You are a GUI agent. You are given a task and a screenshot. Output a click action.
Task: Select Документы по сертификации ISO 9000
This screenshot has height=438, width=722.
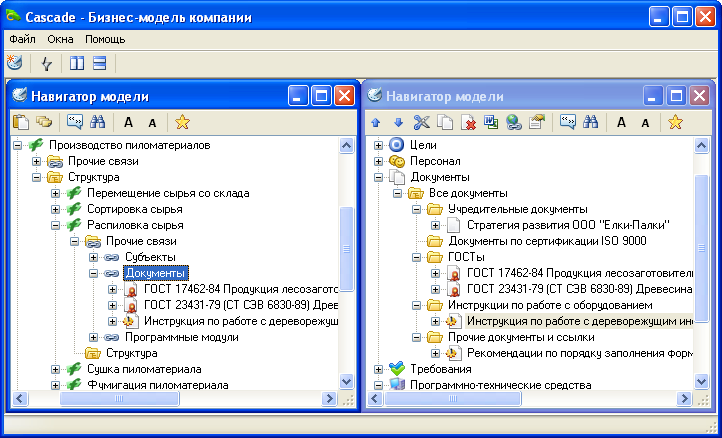[x=547, y=241]
